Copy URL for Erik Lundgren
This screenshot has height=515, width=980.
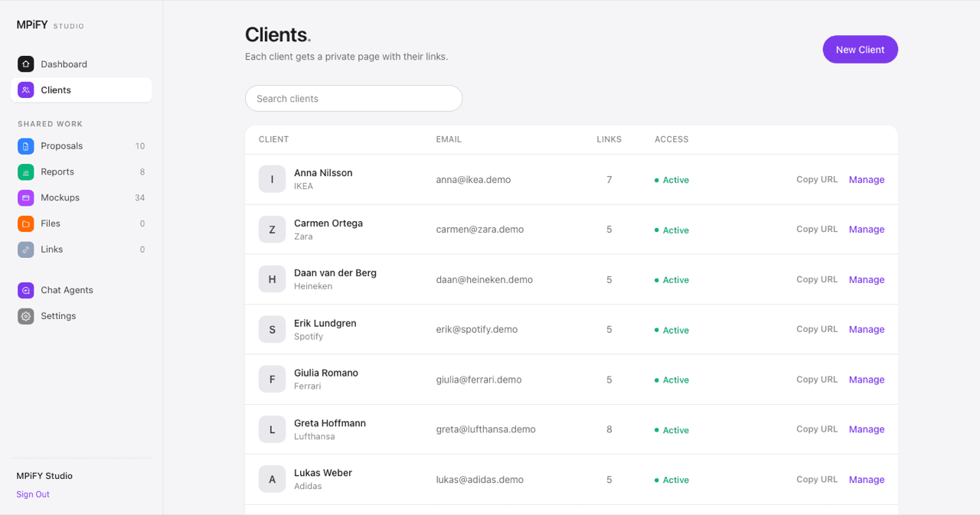[817, 330]
